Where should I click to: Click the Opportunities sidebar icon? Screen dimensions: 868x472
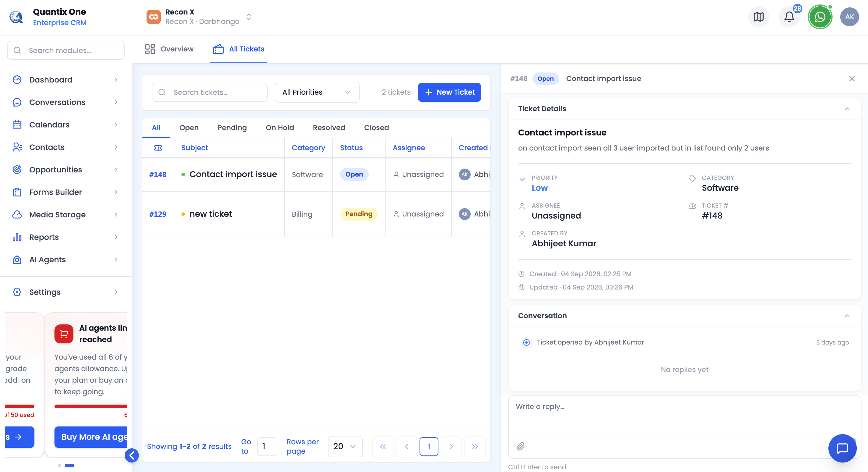(17, 170)
